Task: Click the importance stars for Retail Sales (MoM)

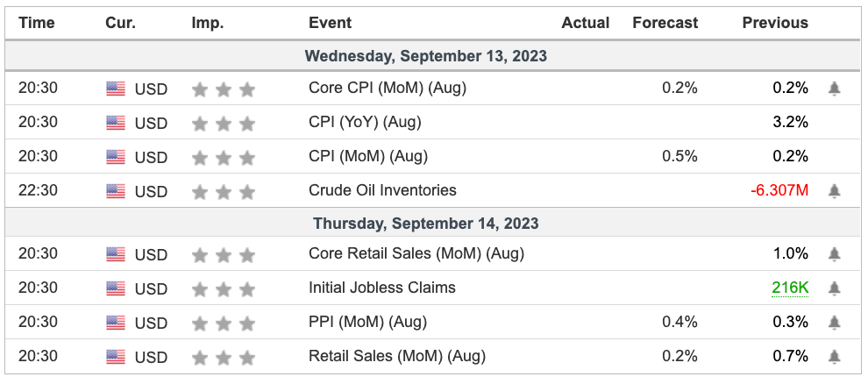Action: point(223,358)
